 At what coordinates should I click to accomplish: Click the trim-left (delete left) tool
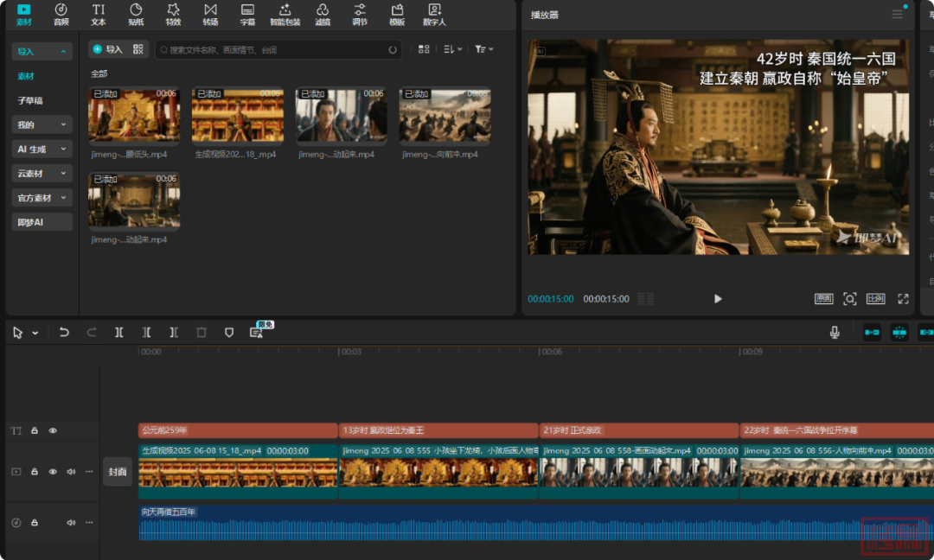146,332
